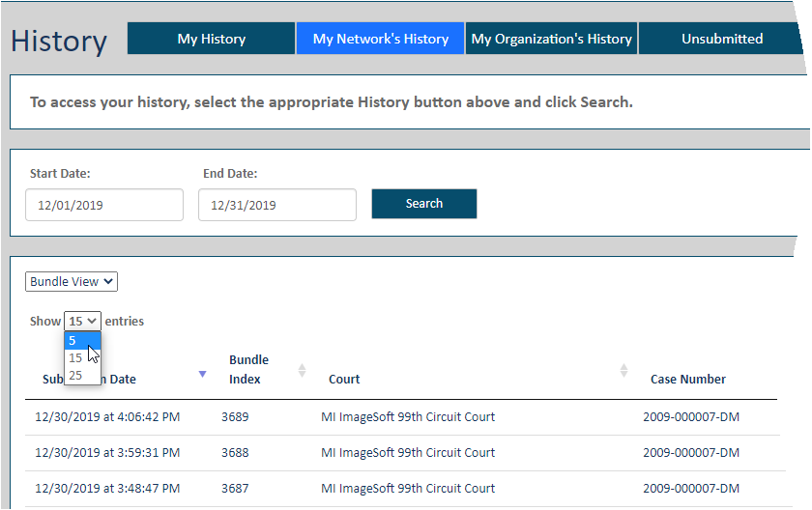
Task: Click the Bundle Index column header
Action: 248,369
